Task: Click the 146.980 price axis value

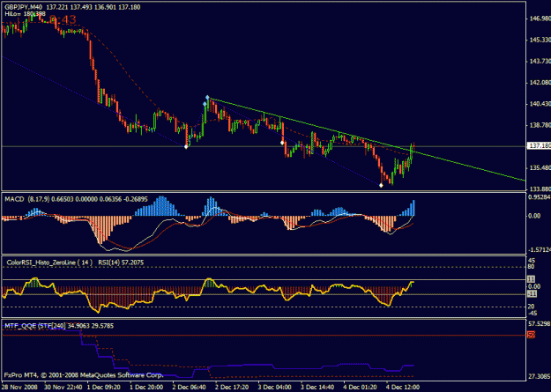Action: (x=540, y=18)
